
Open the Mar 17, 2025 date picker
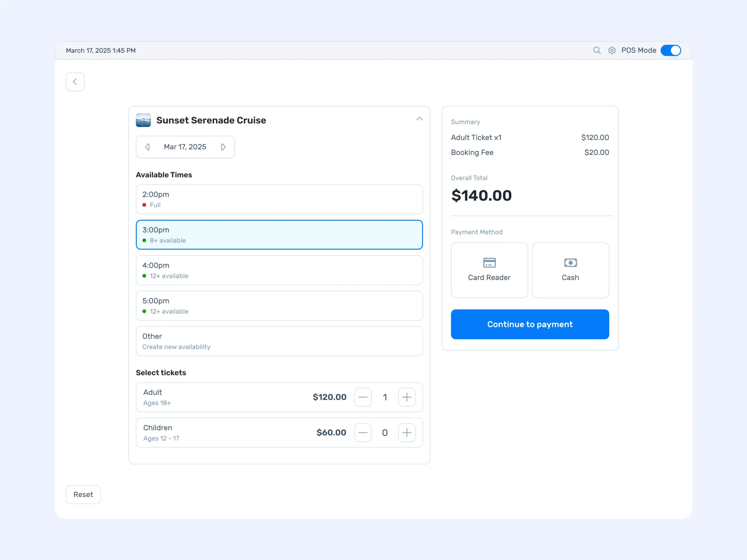pyautogui.click(x=185, y=147)
